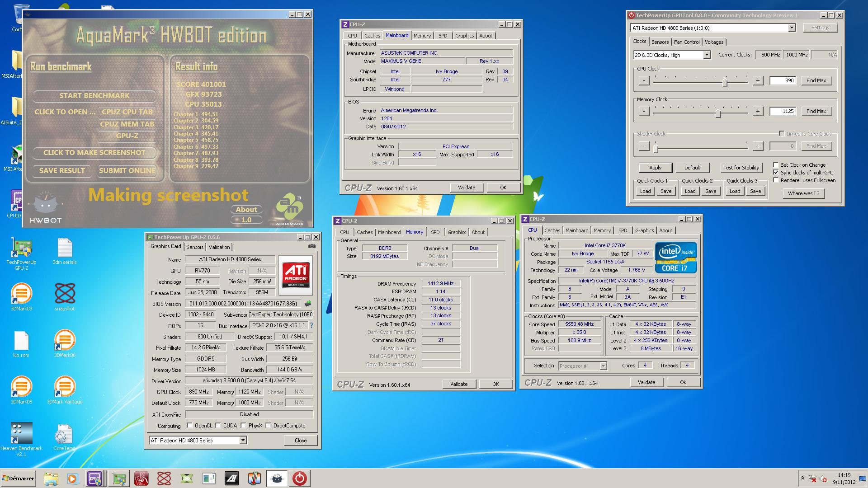This screenshot has height=488, width=868.
Task: Click the Windows Explorer taskbar icon
Action: tap(51, 479)
